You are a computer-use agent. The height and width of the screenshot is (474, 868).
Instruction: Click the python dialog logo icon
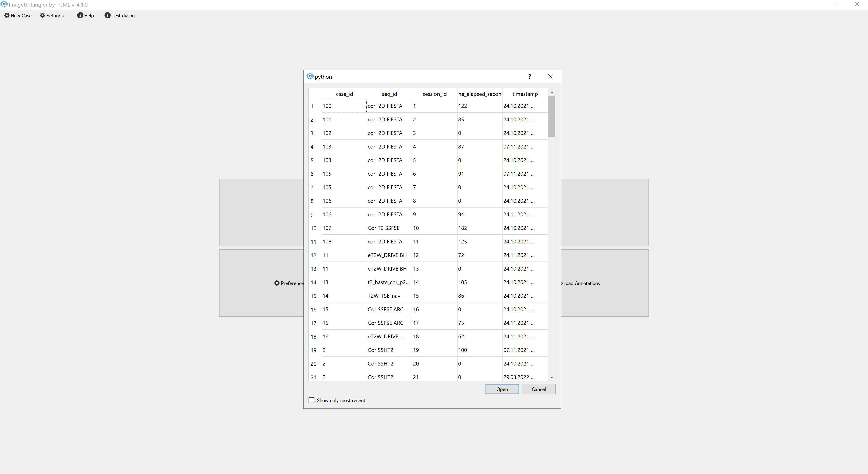tap(310, 76)
